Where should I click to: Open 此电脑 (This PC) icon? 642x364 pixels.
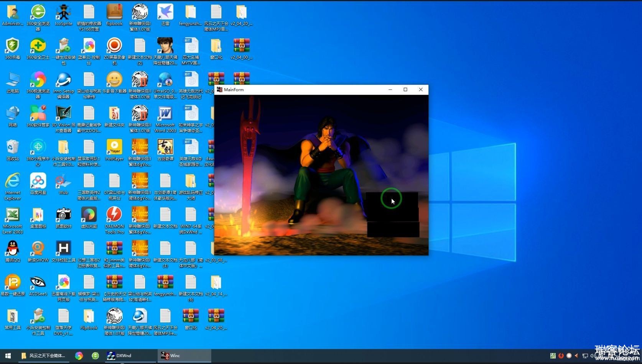tap(13, 83)
